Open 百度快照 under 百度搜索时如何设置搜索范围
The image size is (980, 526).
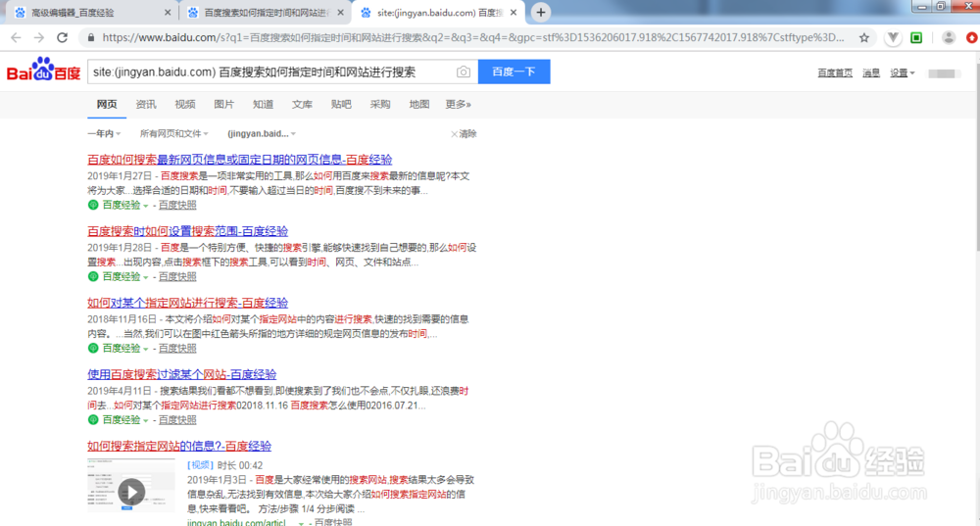177,277
